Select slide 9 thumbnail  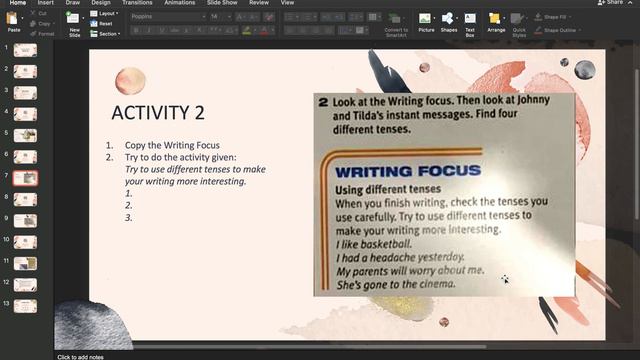(25, 221)
